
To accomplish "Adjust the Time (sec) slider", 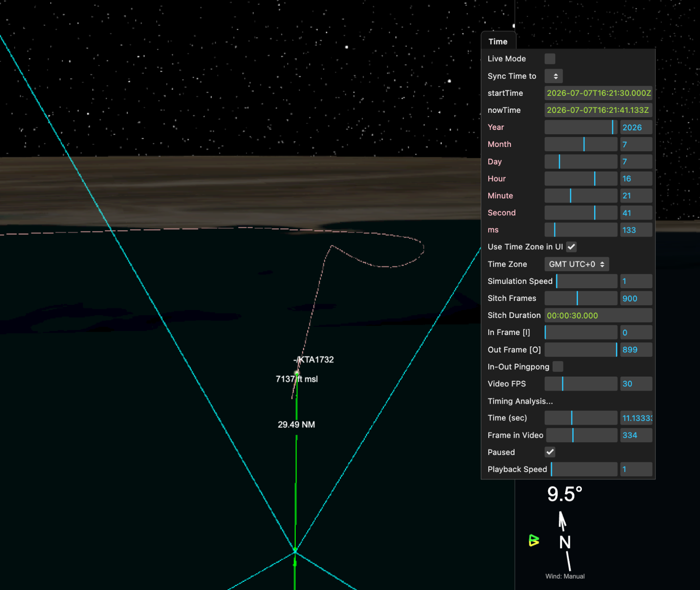I will [581, 418].
